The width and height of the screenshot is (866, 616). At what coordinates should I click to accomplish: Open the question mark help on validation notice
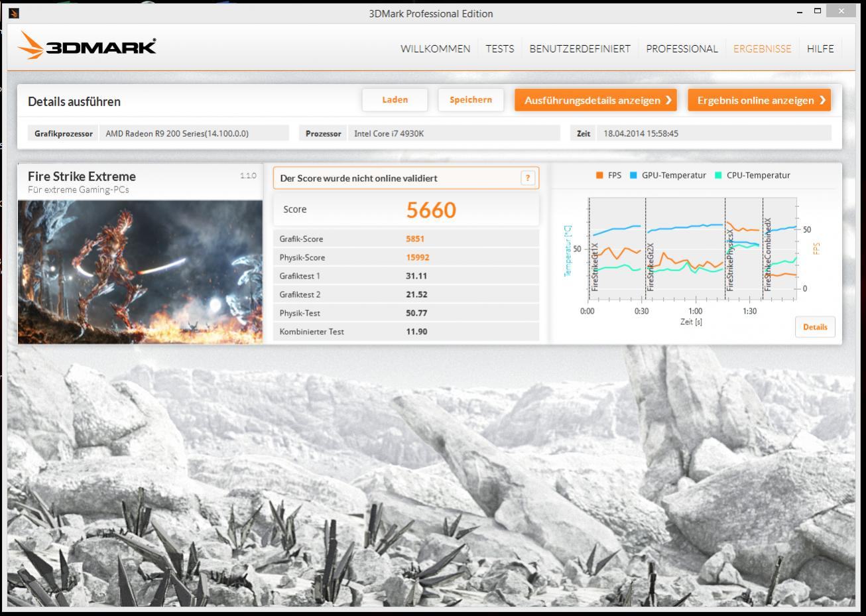(x=528, y=178)
